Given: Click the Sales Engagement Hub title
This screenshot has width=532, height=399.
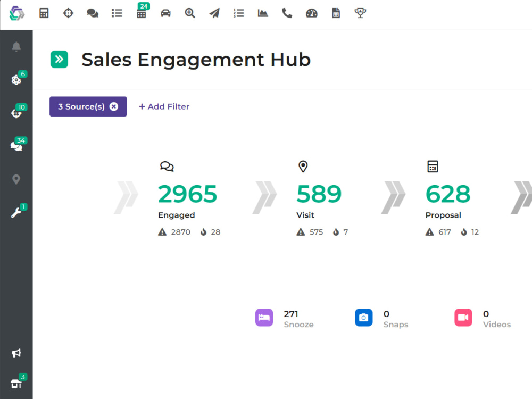Looking at the screenshot, I should [196, 60].
